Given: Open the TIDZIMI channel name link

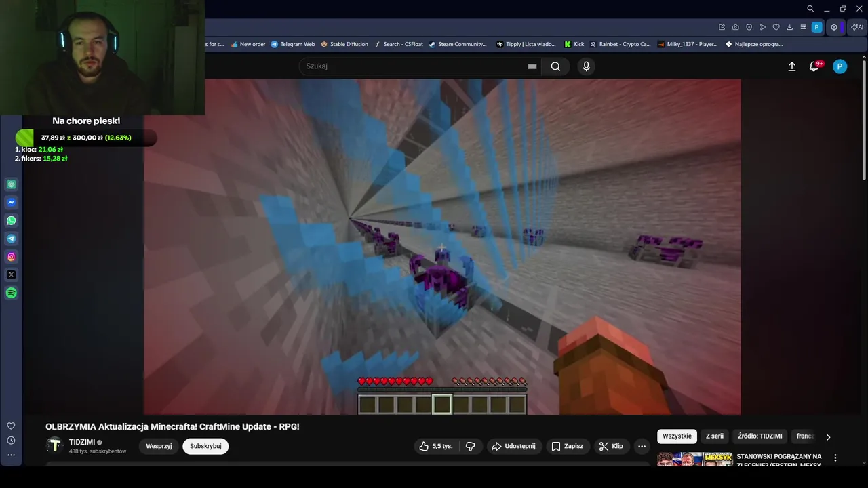Looking at the screenshot, I should [82, 442].
